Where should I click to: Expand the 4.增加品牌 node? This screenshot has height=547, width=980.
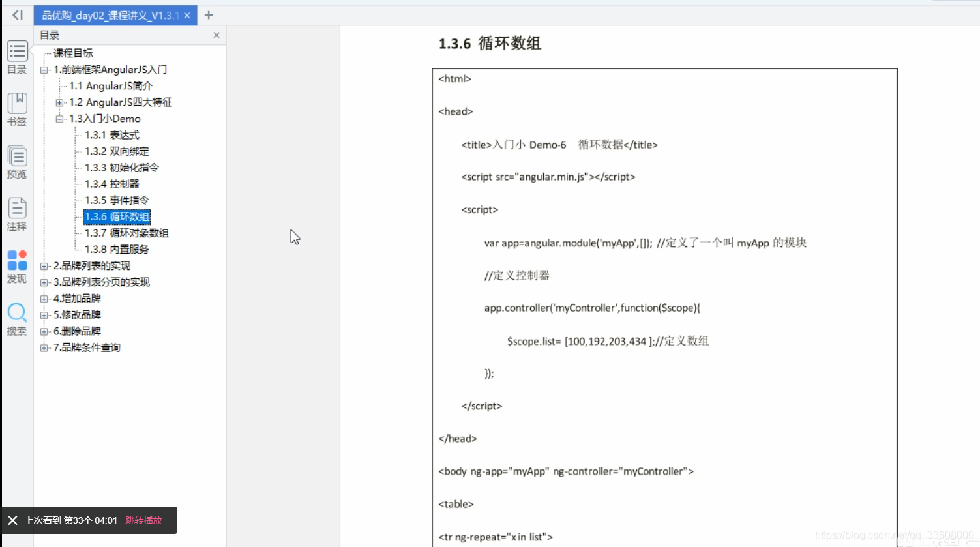tap(44, 299)
